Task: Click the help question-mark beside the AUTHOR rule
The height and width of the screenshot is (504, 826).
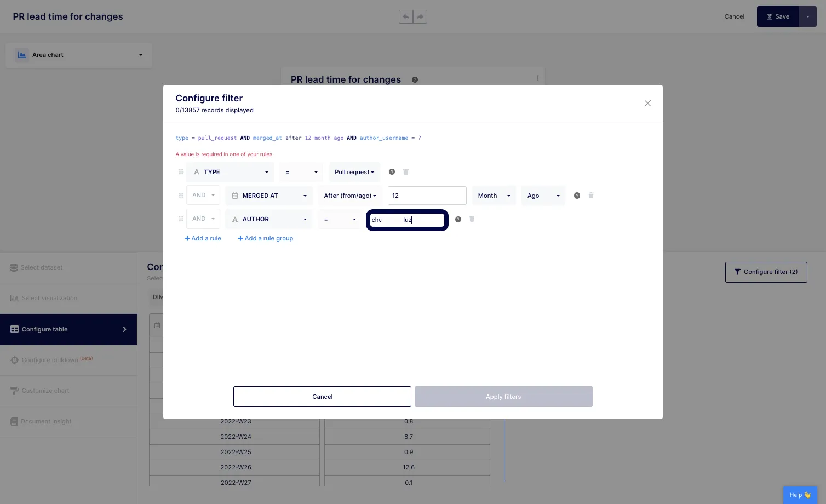Action: pyautogui.click(x=458, y=219)
